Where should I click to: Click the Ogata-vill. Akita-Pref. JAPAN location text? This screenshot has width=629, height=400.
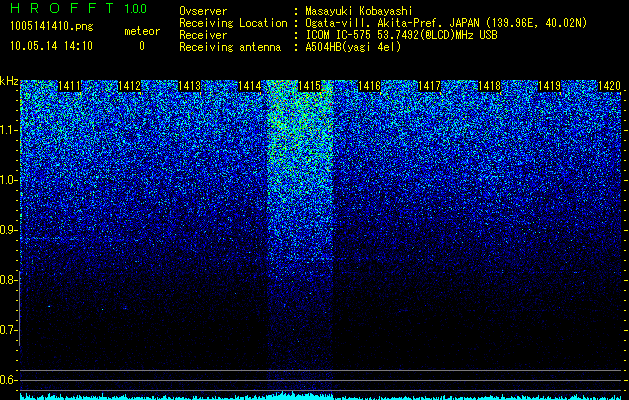tap(446, 23)
